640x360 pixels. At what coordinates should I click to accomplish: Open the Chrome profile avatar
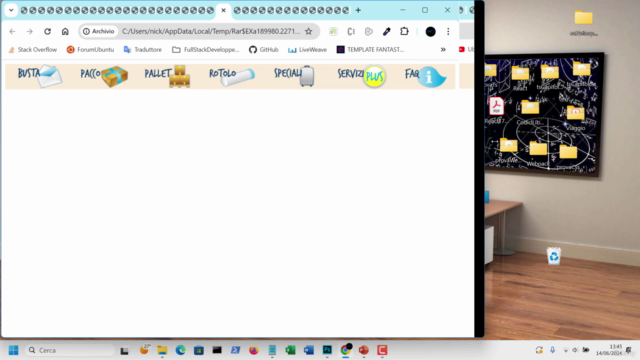tap(430, 31)
